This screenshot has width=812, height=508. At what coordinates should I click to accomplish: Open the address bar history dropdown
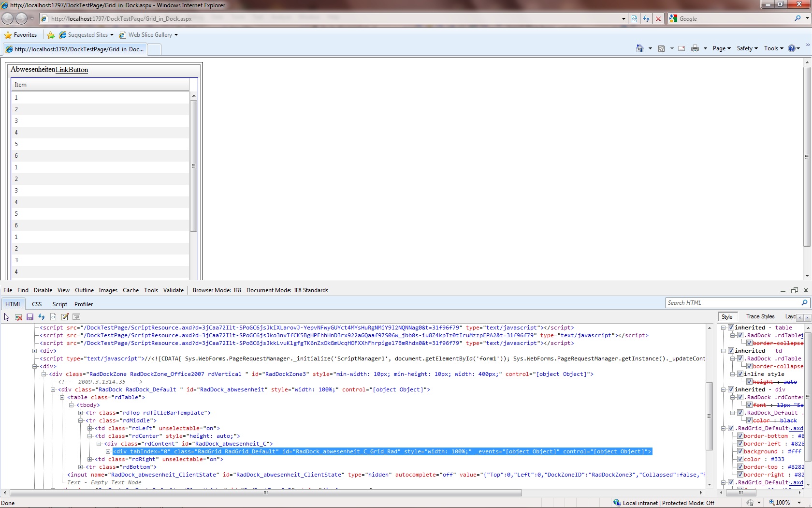(x=623, y=19)
